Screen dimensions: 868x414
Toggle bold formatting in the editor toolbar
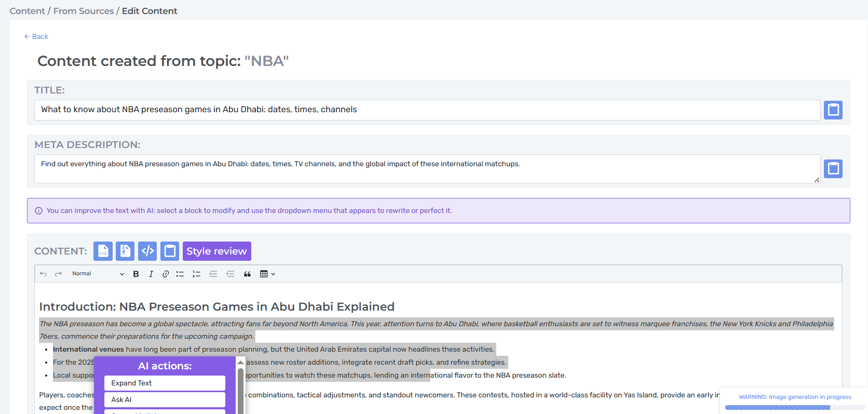pyautogui.click(x=136, y=274)
